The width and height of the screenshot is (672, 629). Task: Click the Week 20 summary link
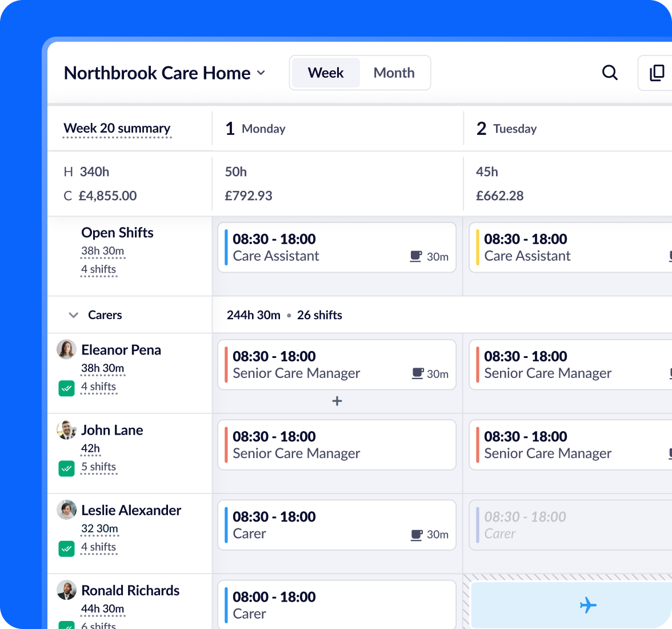coord(117,128)
